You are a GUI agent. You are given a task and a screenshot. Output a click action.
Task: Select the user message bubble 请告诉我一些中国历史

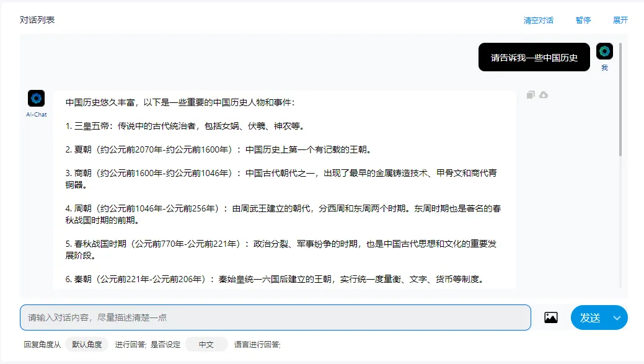[x=534, y=58]
